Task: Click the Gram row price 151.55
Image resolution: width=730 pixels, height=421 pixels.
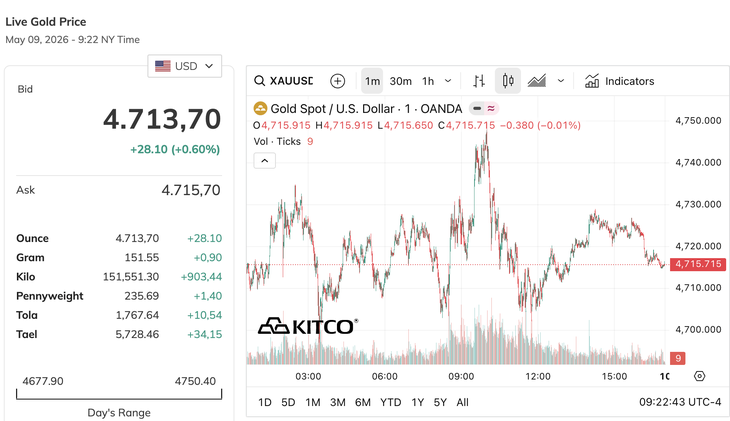Action: point(142,258)
